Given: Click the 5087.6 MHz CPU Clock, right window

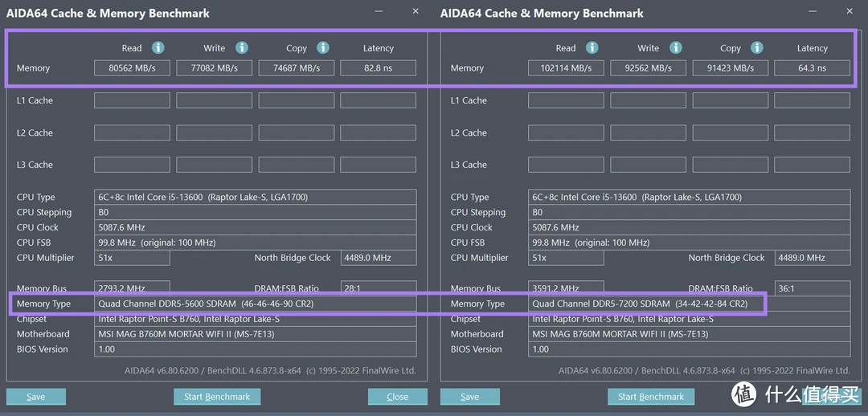Looking at the screenshot, I should (690, 227).
